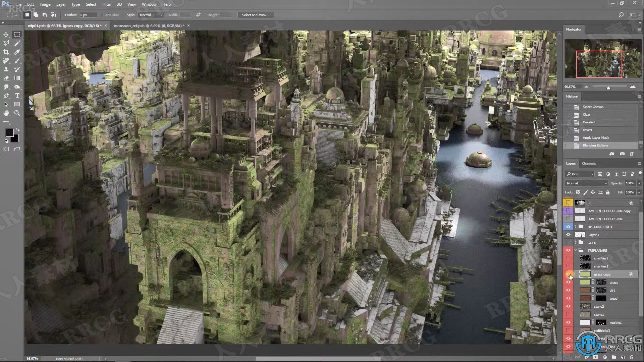
Task: Open the Image menu
Action: point(45,4)
